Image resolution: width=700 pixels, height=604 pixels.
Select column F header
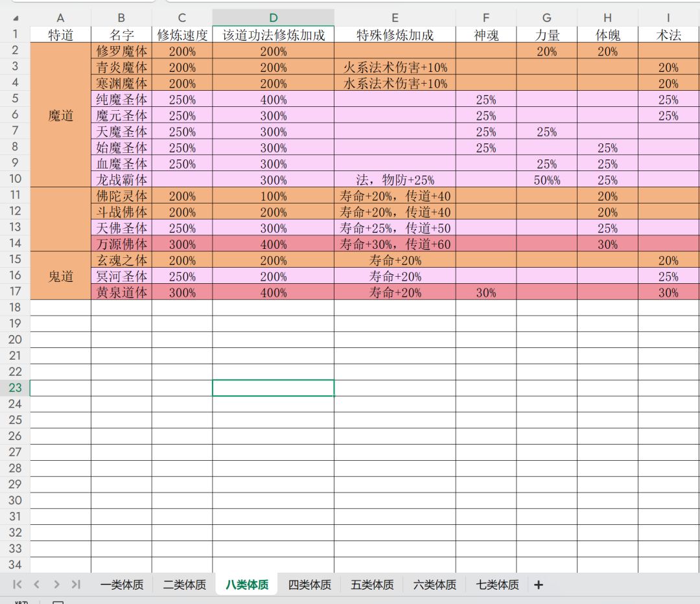485,18
